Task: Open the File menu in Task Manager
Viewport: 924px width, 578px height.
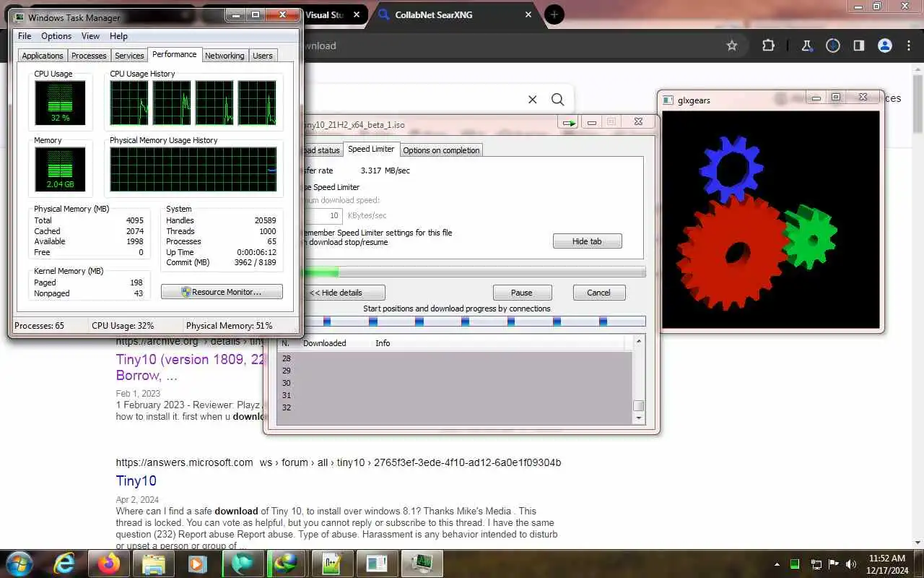Action: 25,36
